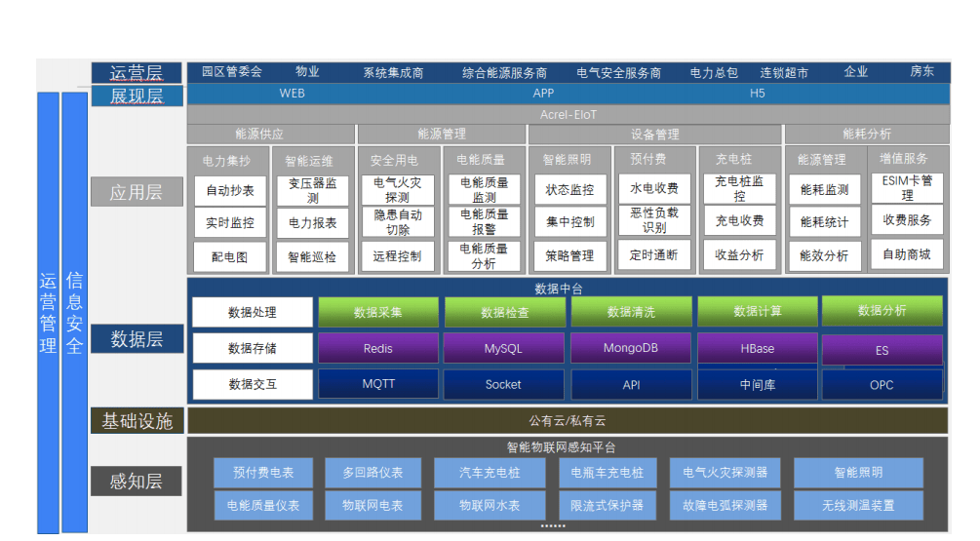The width and height of the screenshot is (980, 541).
Task: Open the 隐患自动切除 function box
Action: click(398, 222)
